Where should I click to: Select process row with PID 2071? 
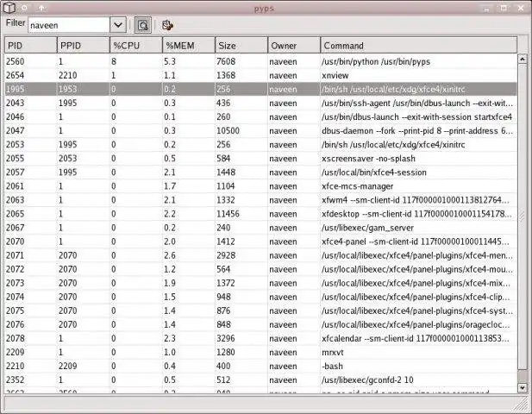(x=260, y=255)
